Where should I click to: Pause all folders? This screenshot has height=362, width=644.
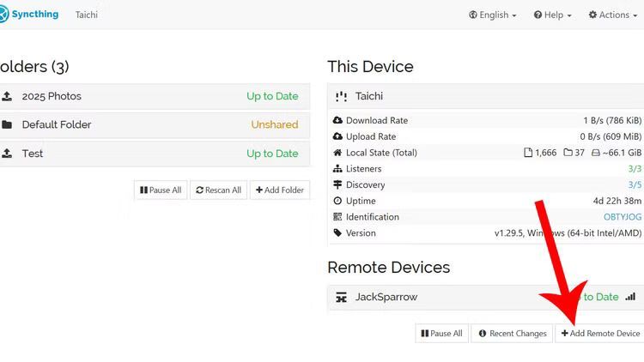(x=161, y=190)
